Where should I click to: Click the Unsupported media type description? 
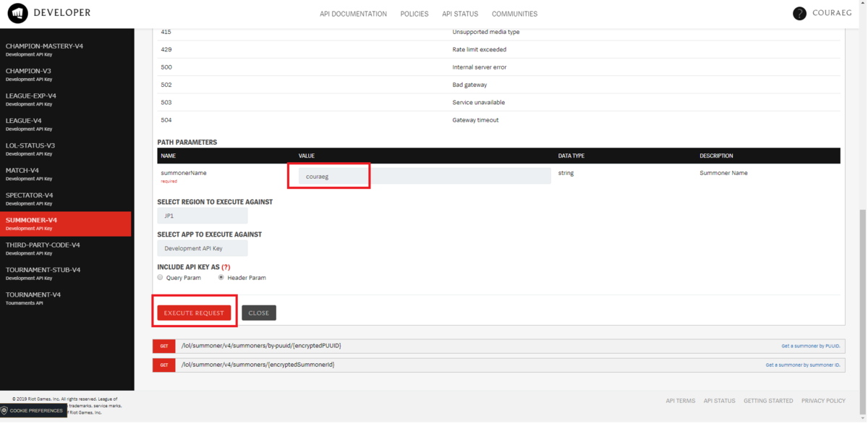coord(486,32)
